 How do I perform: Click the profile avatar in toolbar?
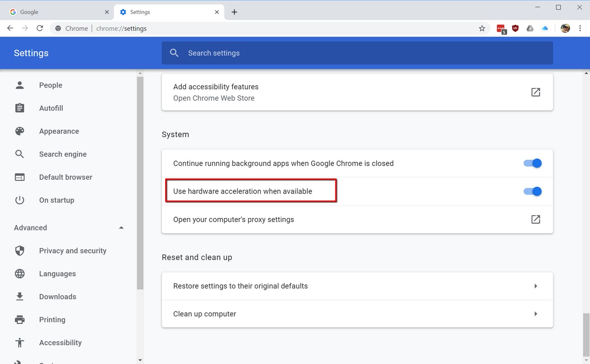(x=565, y=28)
